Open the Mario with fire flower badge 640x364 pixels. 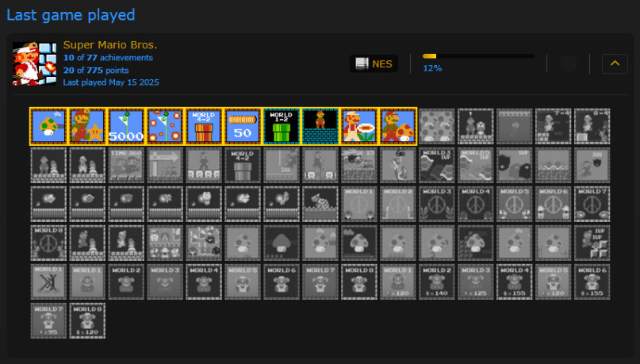pos(359,126)
